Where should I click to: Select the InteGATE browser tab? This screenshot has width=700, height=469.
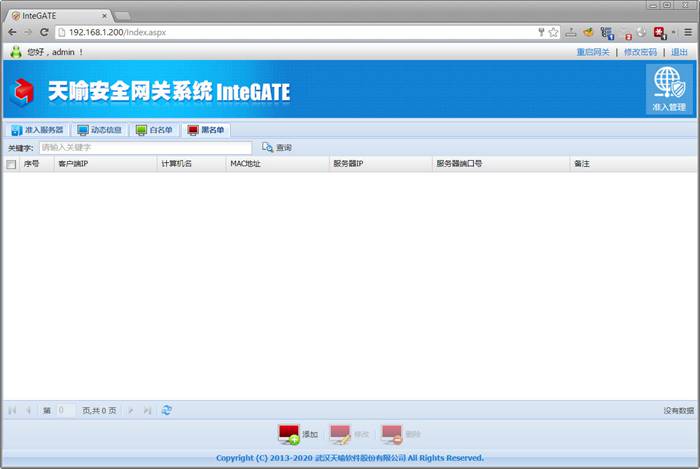[57, 16]
